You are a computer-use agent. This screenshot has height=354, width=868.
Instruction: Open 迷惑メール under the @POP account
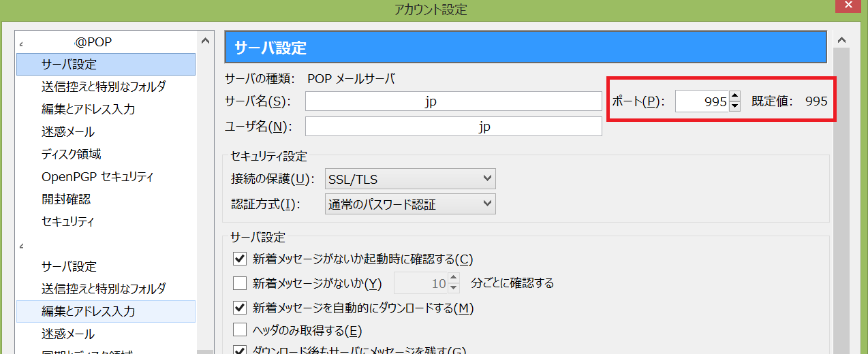67,131
